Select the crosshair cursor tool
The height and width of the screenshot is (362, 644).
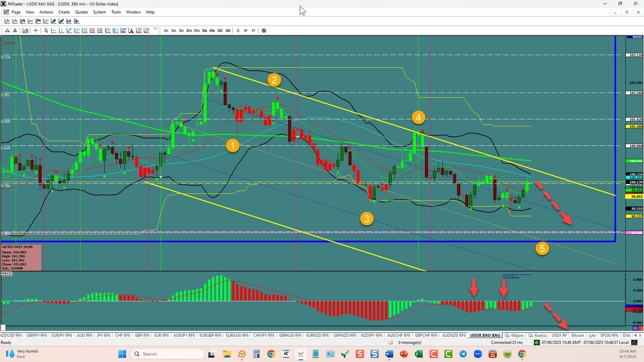[36, 30]
